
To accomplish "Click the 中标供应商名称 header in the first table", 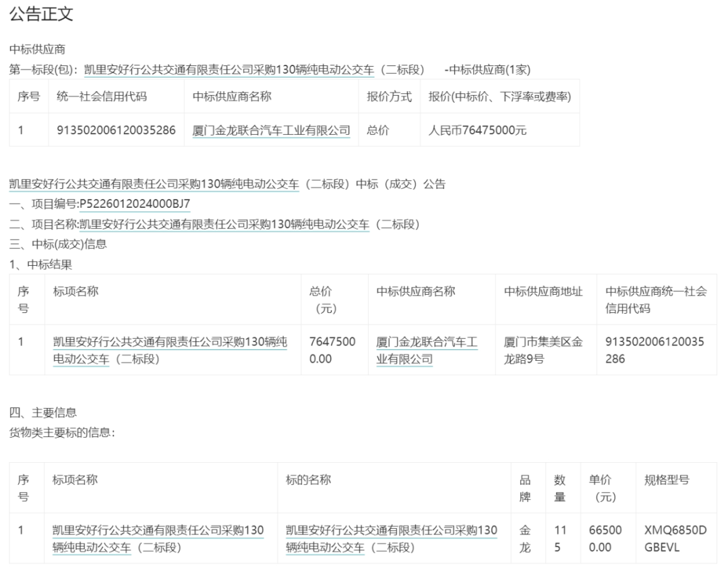I will 232,96.
